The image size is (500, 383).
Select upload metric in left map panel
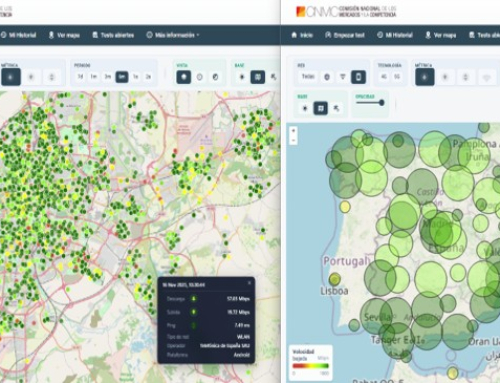[31, 77]
